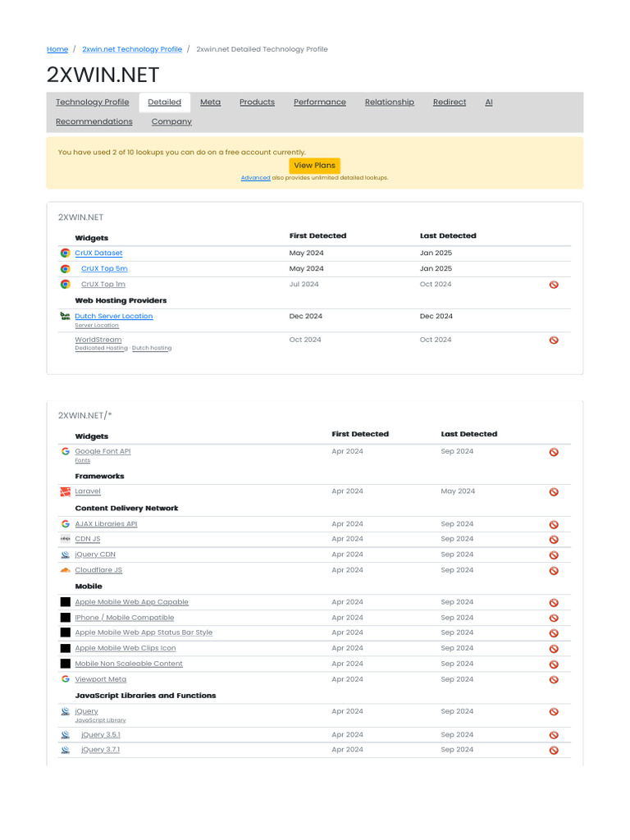
Task: Click the Google icon beside Google Font API
Action: click(66, 451)
